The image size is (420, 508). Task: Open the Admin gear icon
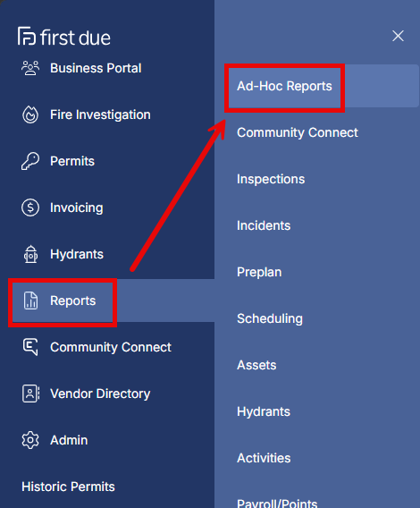[x=30, y=440]
